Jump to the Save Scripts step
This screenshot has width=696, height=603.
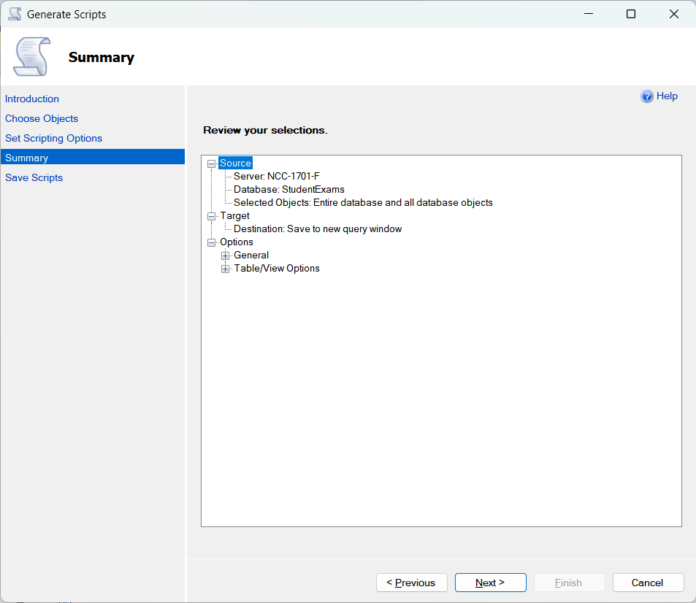(x=34, y=178)
